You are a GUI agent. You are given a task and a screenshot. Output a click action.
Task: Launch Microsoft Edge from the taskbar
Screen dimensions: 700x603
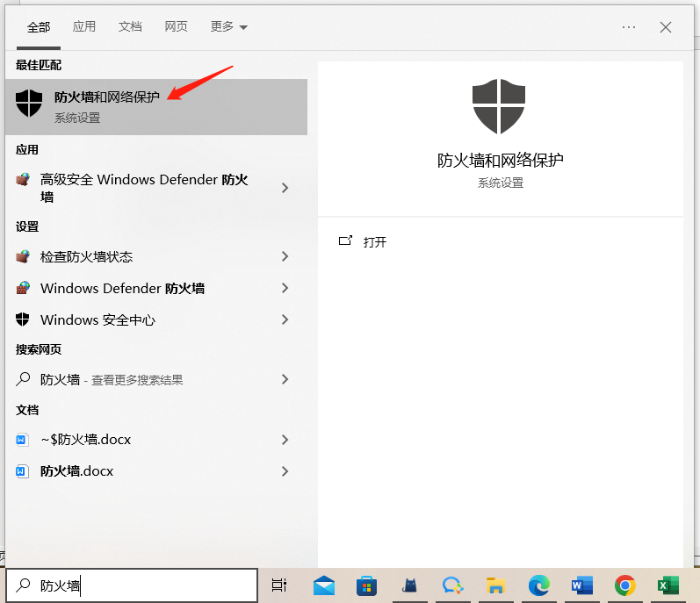pyautogui.click(x=539, y=585)
